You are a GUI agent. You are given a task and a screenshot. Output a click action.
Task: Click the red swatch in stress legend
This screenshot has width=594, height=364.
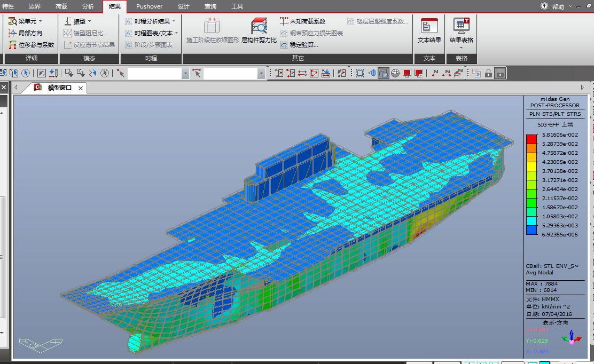(x=531, y=139)
